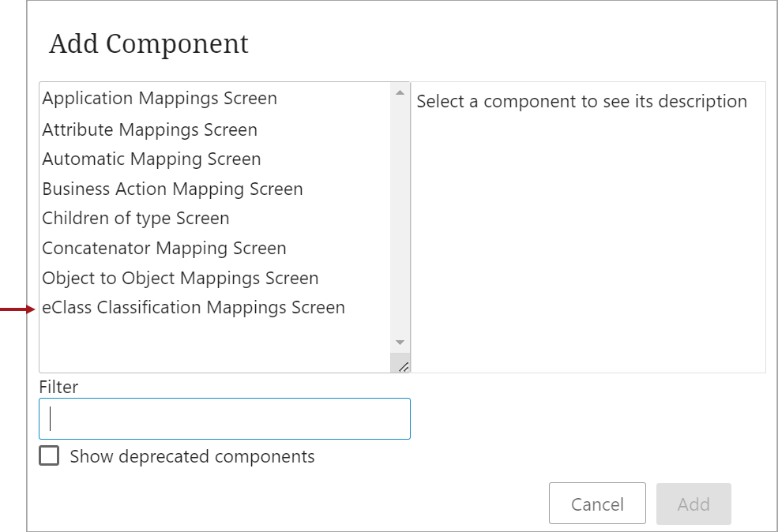Enable Show deprecated components checkbox
The height and width of the screenshot is (532, 778).
pos(49,455)
